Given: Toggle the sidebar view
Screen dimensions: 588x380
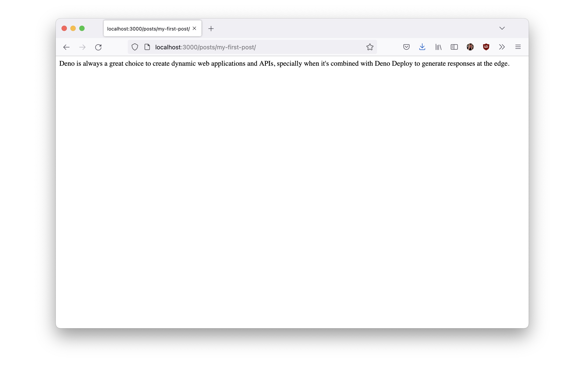Looking at the screenshot, I should click(454, 47).
